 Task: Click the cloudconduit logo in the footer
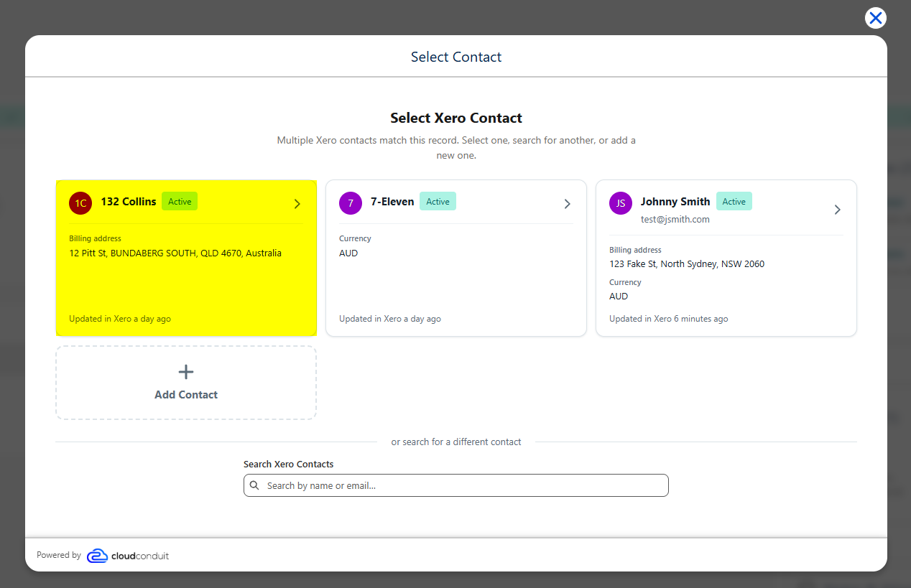[x=128, y=556]
